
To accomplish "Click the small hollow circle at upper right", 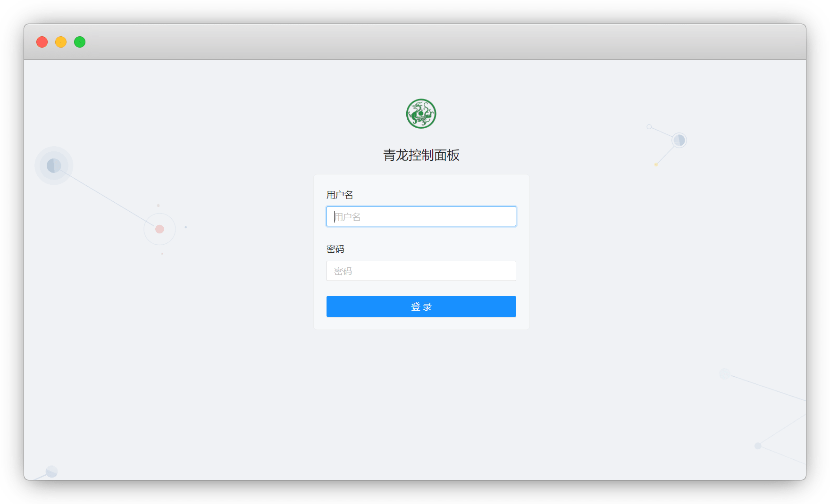I will click(649, 127).
